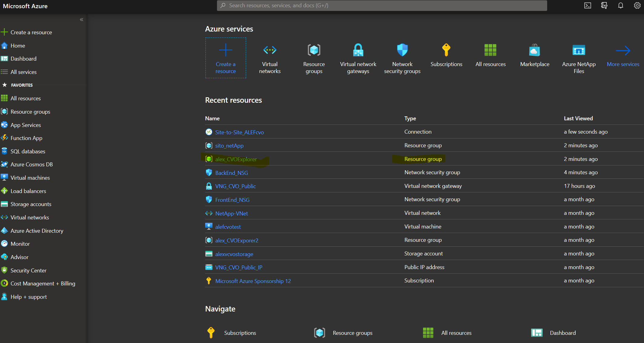Open Azure NetApp Files service icon
The width and height of the screenshot is (644, 343).
tap(579, 50)
